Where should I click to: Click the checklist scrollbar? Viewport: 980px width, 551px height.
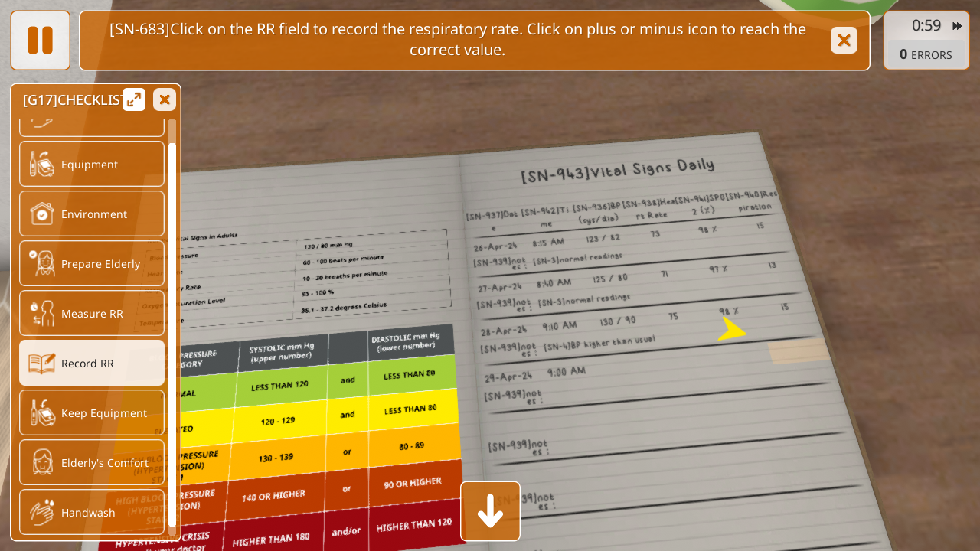[x=172, y=329]
